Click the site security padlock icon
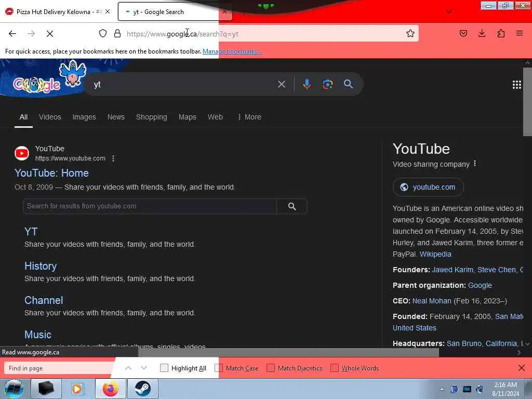 click(x=117, y=33)
